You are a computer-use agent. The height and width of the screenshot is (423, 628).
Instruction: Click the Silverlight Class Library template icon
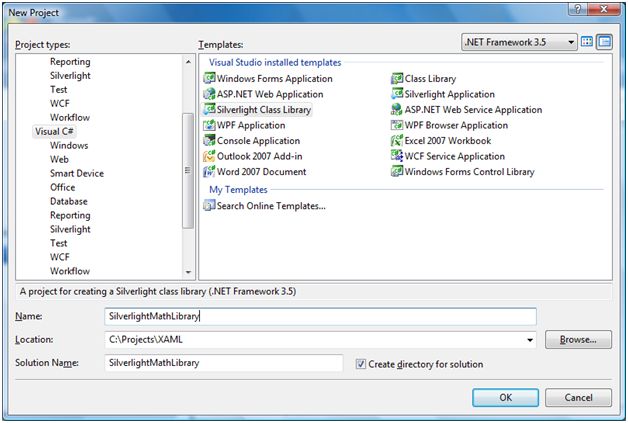[x=209, y=109]
